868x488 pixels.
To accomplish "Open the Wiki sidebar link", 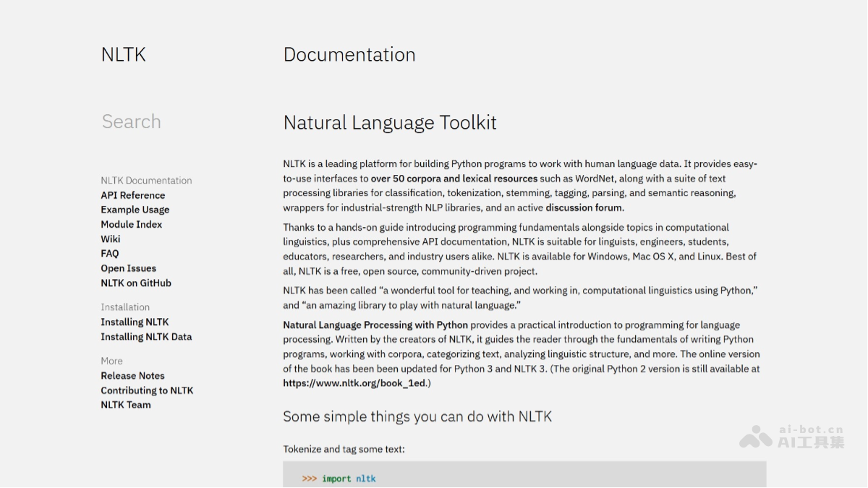I will pyautogui.click(x=111, y=239).
